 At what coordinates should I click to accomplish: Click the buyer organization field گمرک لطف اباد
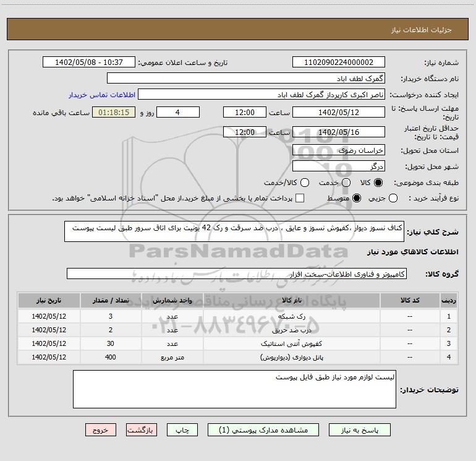246,79
